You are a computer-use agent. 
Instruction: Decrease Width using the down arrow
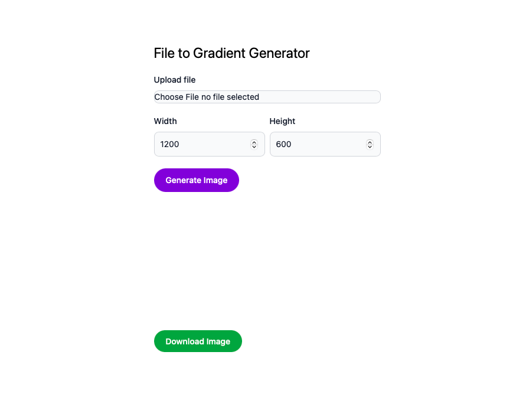[254, 146]
